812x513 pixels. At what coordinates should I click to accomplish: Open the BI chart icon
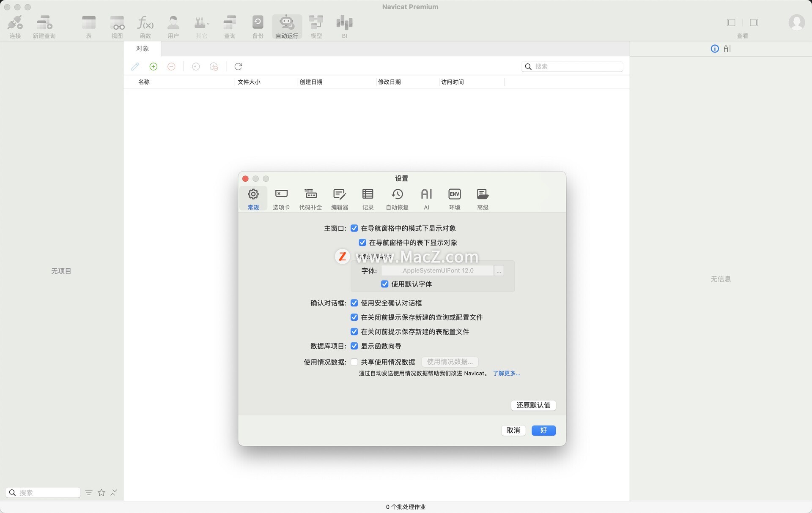click(x=344, y=27)
